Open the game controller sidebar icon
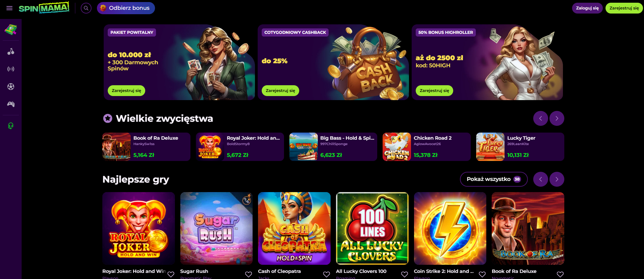This screenshot has width=644, height=279. pos(11,104)
